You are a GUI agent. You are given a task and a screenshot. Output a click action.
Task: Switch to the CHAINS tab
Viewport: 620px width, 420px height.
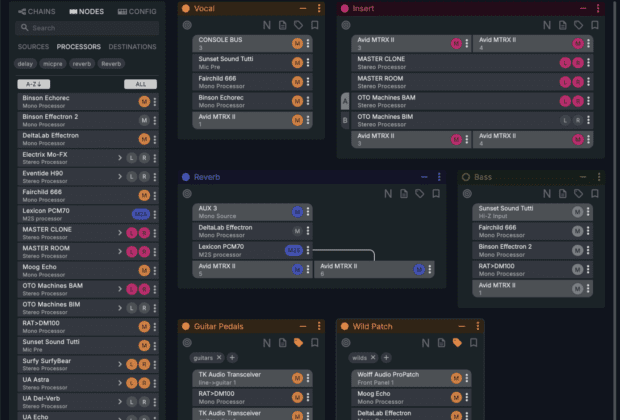[x=37, y=11]
